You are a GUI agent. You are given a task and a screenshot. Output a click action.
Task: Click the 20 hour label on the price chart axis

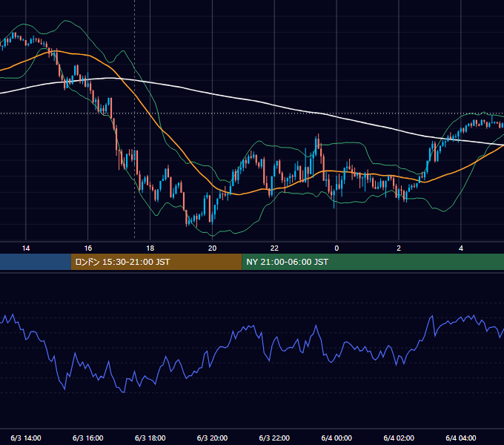point(212,248)
